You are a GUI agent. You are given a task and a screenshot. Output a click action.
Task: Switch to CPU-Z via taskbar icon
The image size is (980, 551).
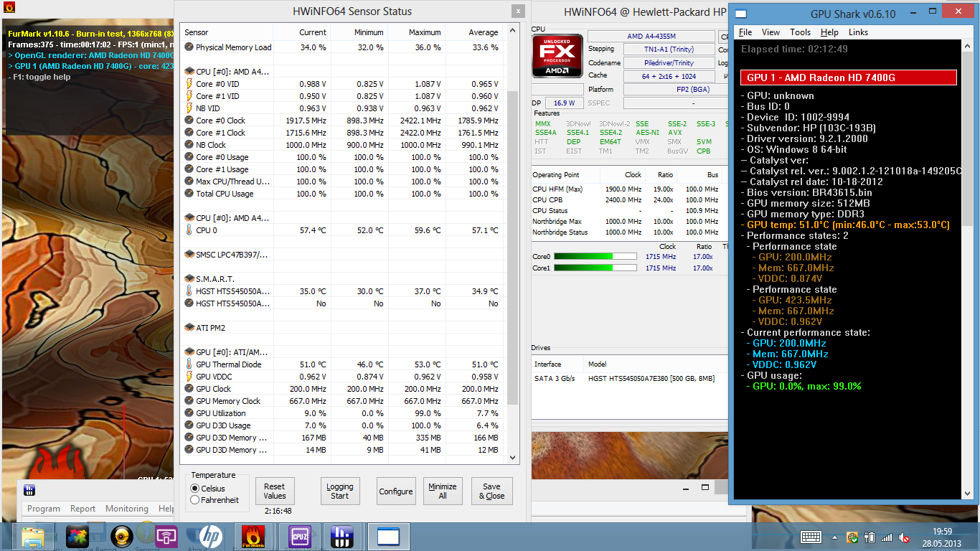[x=298, y=537]
